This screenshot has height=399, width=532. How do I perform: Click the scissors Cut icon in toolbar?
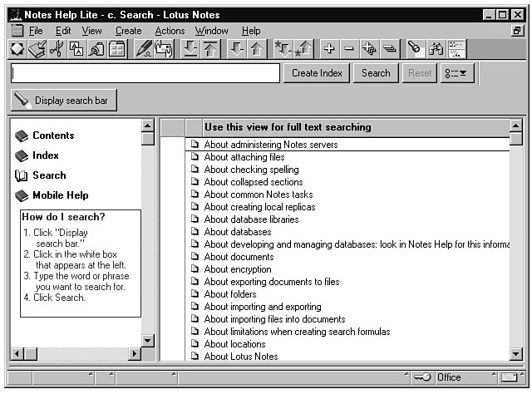[x=57, y=50]
